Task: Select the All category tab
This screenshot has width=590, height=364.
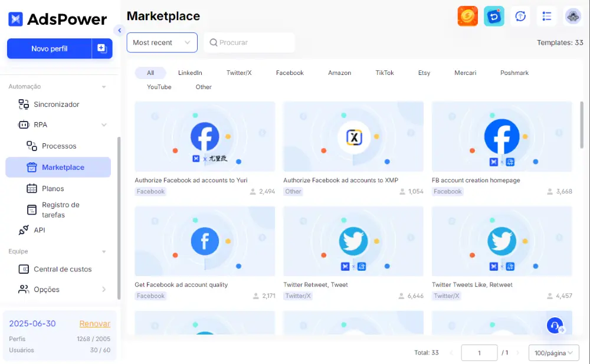Action: coord(150,73)
